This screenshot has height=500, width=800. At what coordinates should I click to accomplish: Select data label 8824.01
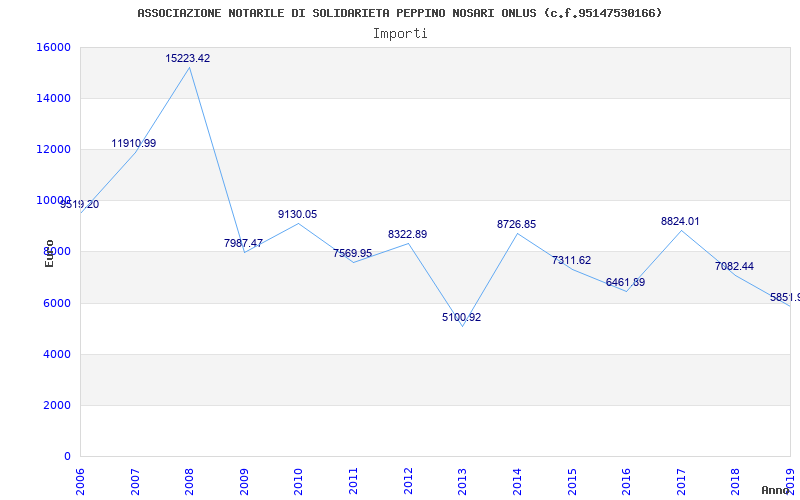[x=681, y=221]
